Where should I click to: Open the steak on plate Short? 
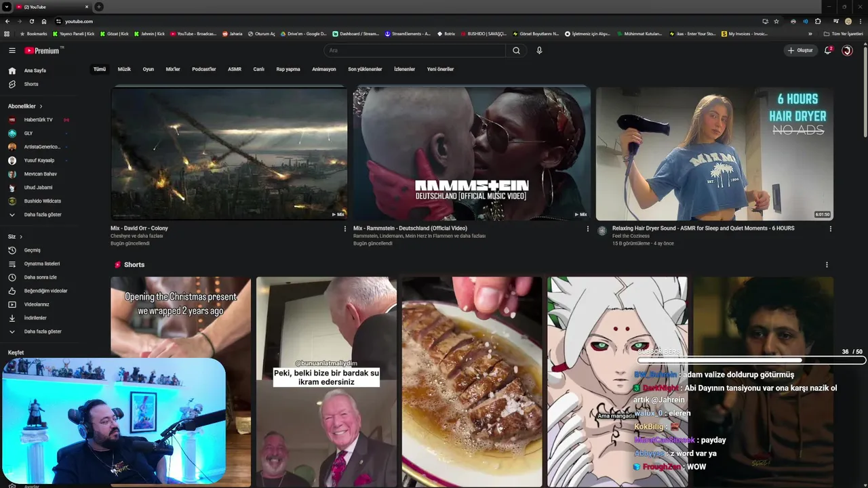pyautogui.click(x=472, y=382)
